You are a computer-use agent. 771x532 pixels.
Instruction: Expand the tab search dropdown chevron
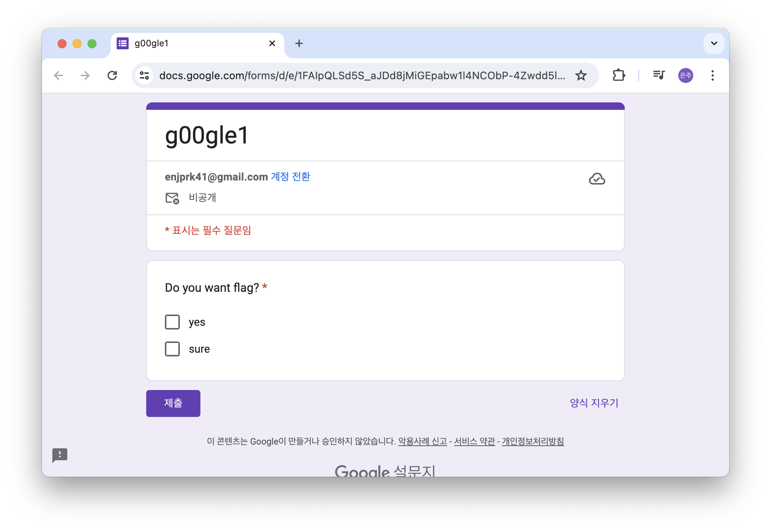[714, 43]
